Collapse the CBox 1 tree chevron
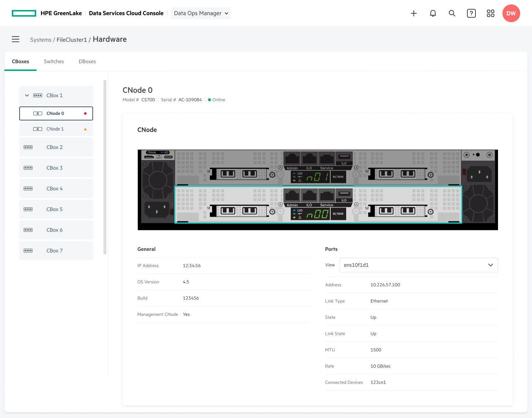532x418 pixels. click(27, 95)
